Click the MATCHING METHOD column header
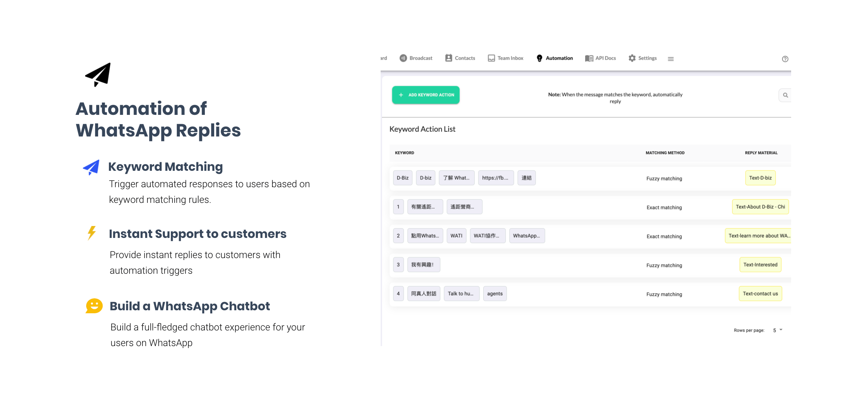The image size is (868, 405). click(x=665, y=153)
